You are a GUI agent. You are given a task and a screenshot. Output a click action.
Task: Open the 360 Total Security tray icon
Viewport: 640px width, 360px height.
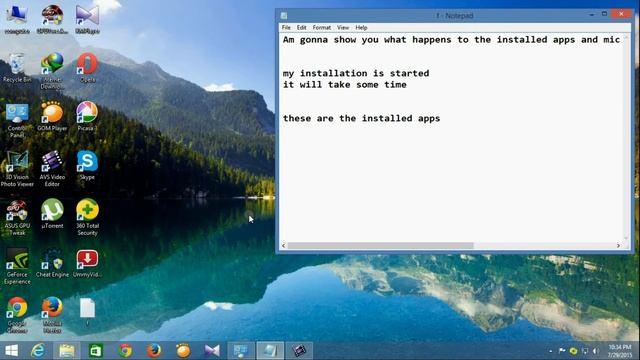(x=573, y=351)
